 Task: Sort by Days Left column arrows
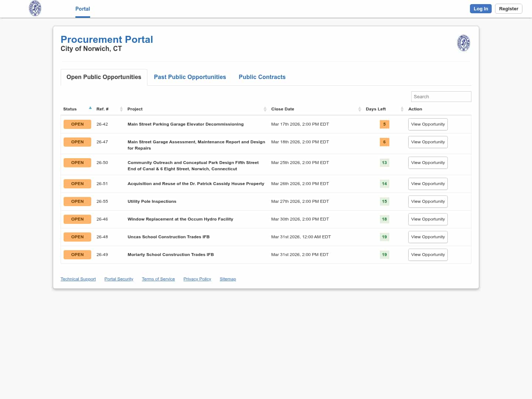[x=402, y=109]
